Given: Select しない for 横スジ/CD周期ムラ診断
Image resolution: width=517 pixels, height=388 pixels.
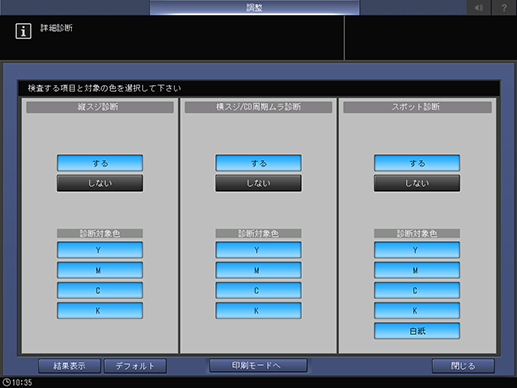Looking at the screenshot, I should point(258,183).
